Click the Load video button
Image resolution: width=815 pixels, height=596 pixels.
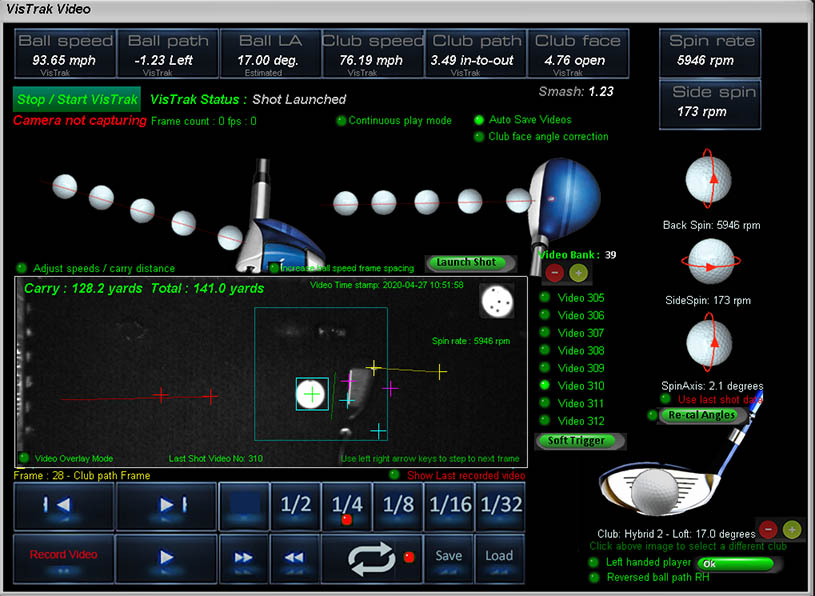tap(499, 558)
